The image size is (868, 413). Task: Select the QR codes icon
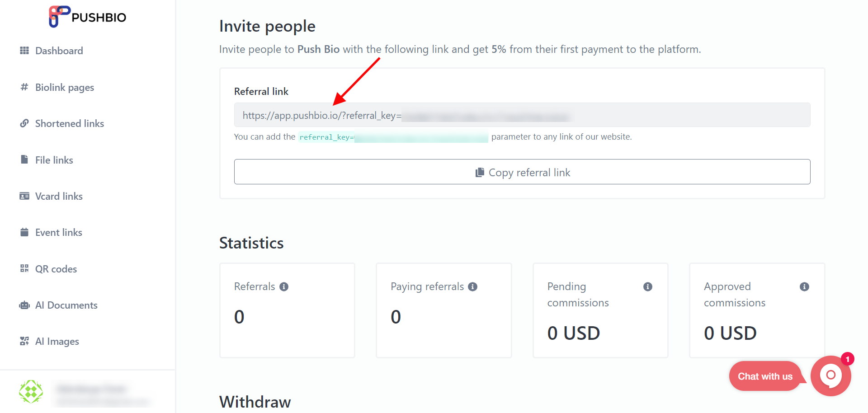point(24,268)
